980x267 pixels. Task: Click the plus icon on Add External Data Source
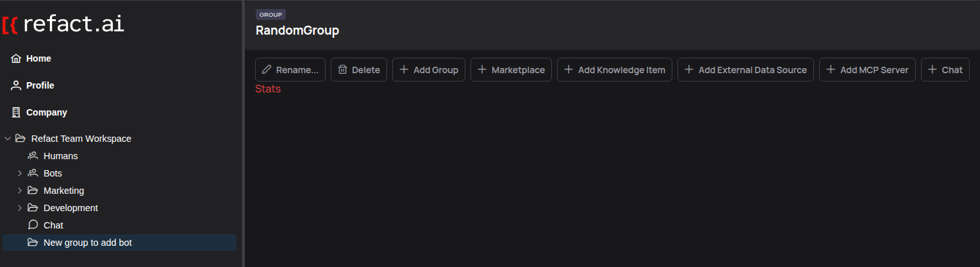pos(689,70)
